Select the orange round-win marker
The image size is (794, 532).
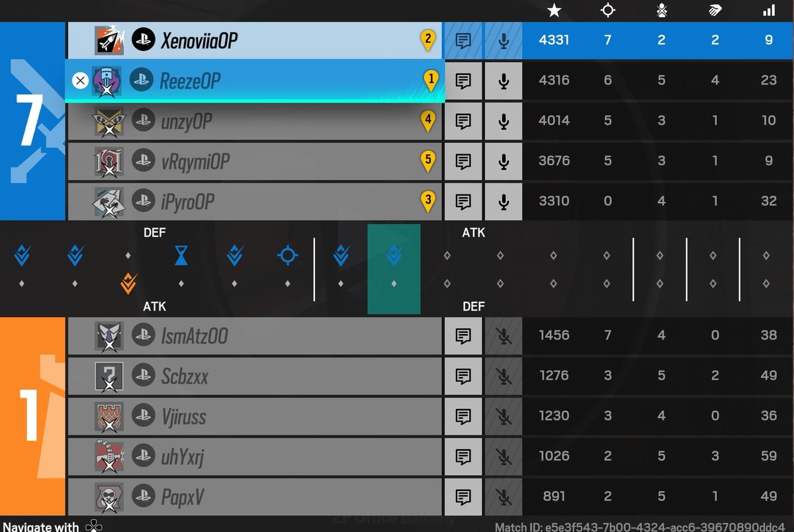(x=128, y=283)
